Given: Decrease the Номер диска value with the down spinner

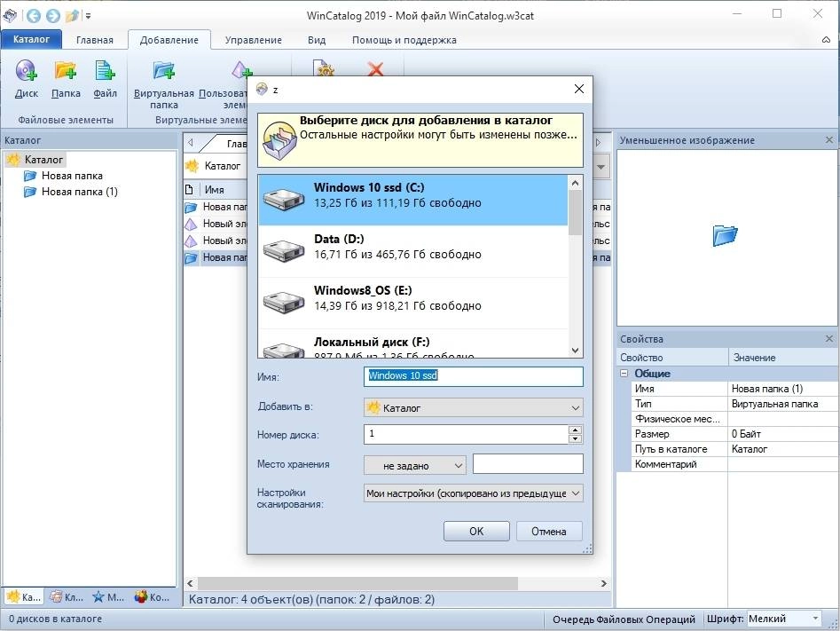Looking at the screenshot, I should click(575, 438).
